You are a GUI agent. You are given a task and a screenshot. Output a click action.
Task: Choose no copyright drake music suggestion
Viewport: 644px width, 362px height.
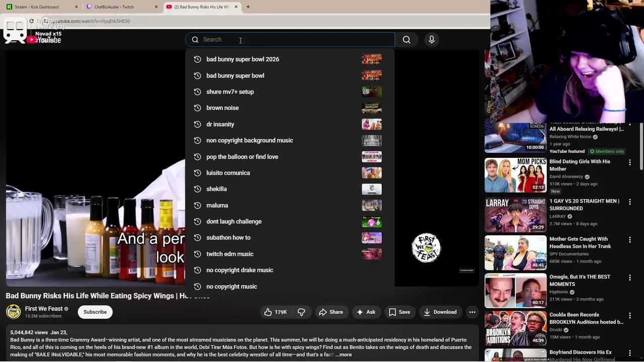coord(290,270)
